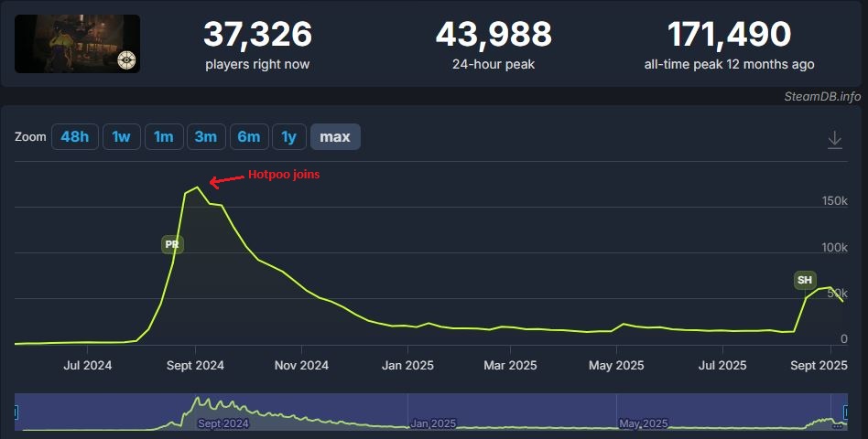The height and width of the screenshot is (439, 868).
Task: Click the navigator's May 2025 label
Action: pyautogui.click(x=644, y=424)
